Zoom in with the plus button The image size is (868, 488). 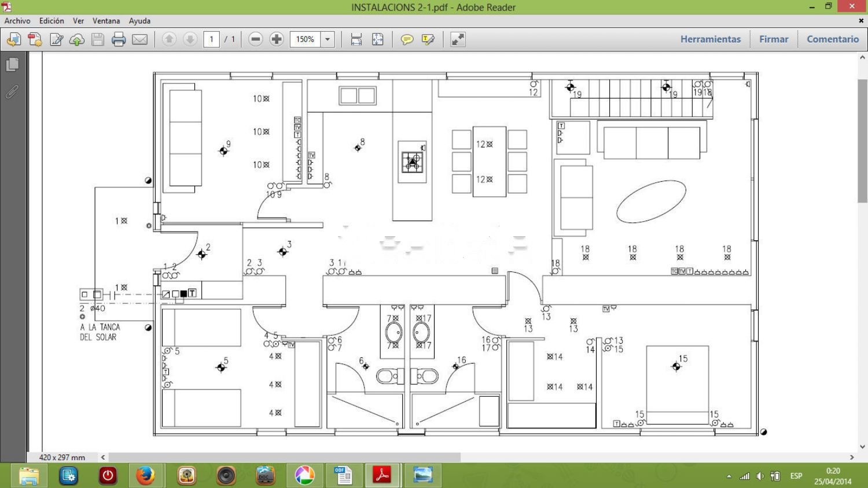[277, 39]
